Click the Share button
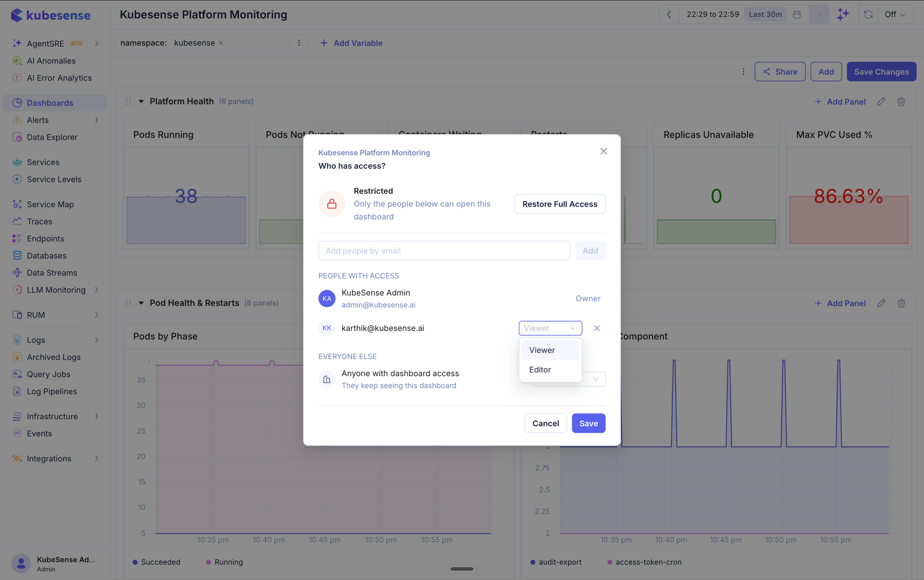The height and width of the screenshot is (580, 924). pos(780,72)
